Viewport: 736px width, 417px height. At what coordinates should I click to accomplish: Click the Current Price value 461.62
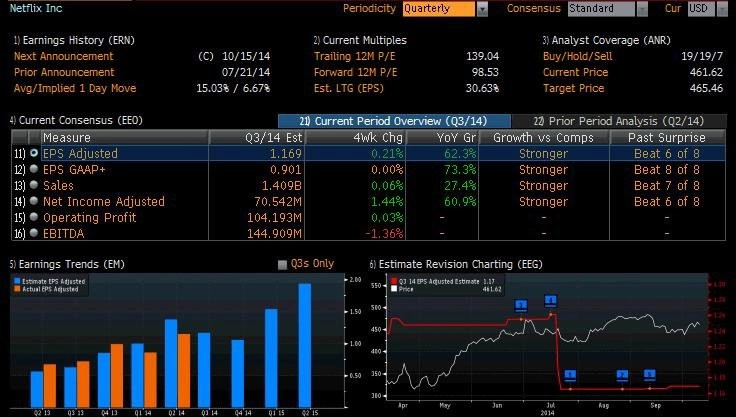(x=706, y=72)
